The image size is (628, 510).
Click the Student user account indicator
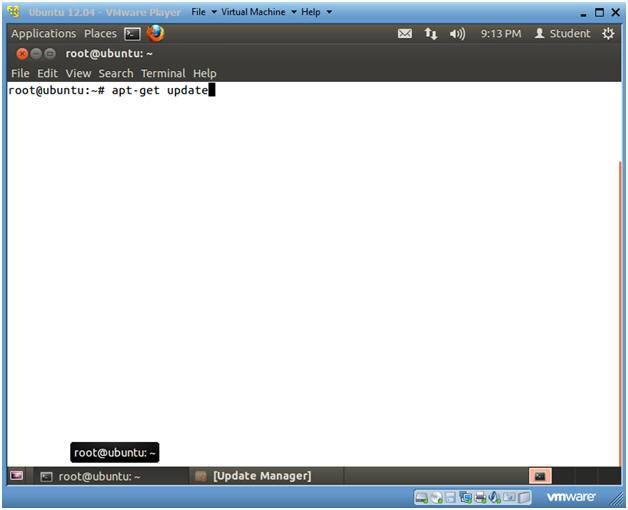click(562, 34)
